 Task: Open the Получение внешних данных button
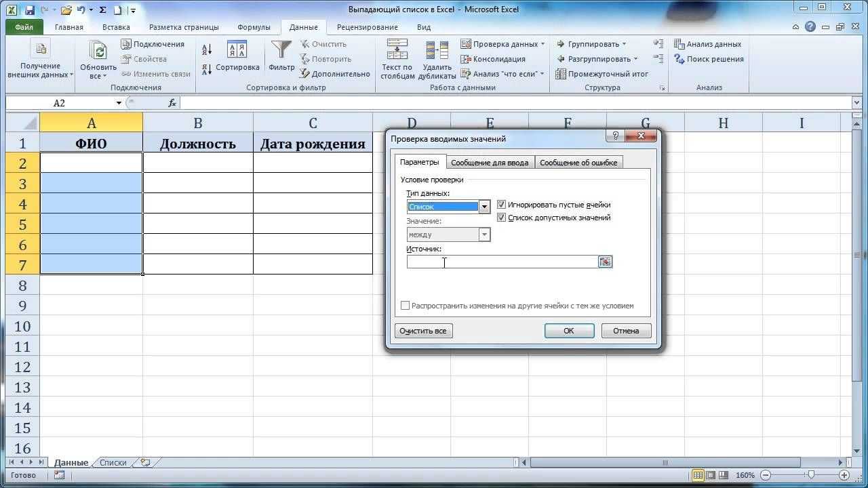click(41, 60)
